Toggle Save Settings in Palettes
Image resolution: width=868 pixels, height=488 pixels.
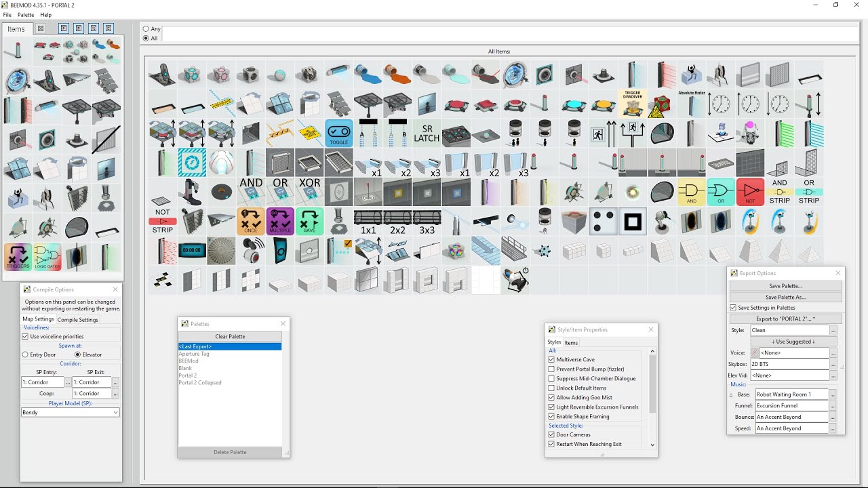point(733,308)
